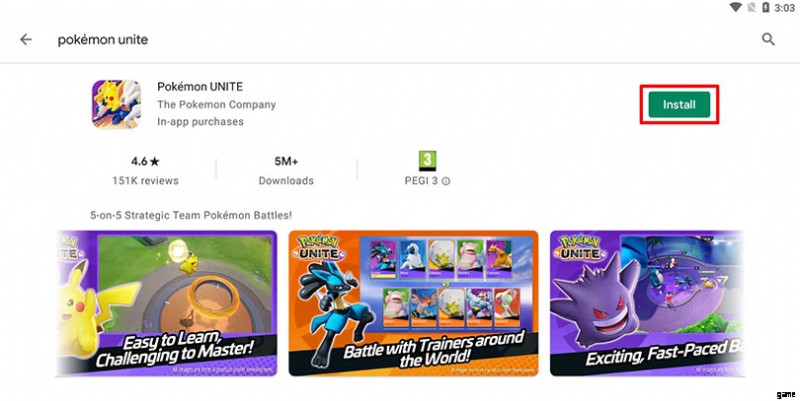Image resolution: width=800 pixels, height=401 pixels.
Task: Go back using the left arrow
Action: click(x=26, y=39)
